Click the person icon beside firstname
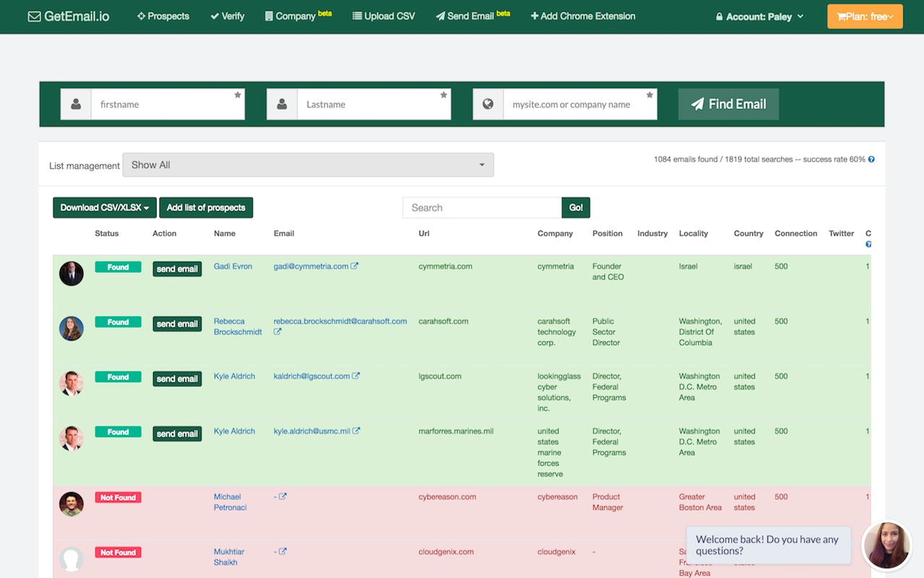This screenshot has height=578, width=924. (76, 104)
